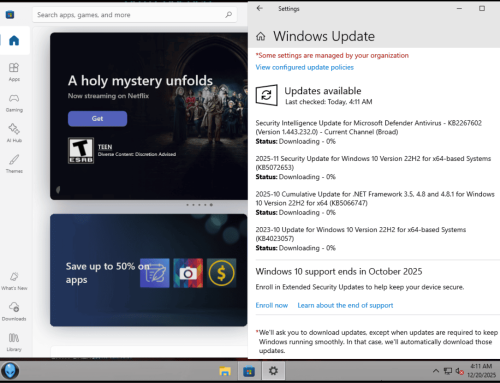The height and width of the screenshot is (383, 500).
Task: Click the Get button on Netflix banner
Action: [97, 119]
